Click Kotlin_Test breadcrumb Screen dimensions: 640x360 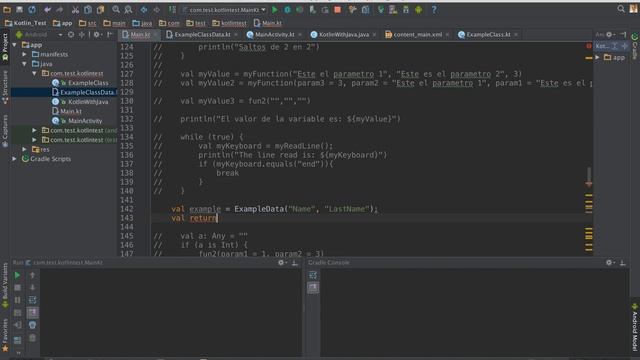pyautogui.click(x=26, y=23)
